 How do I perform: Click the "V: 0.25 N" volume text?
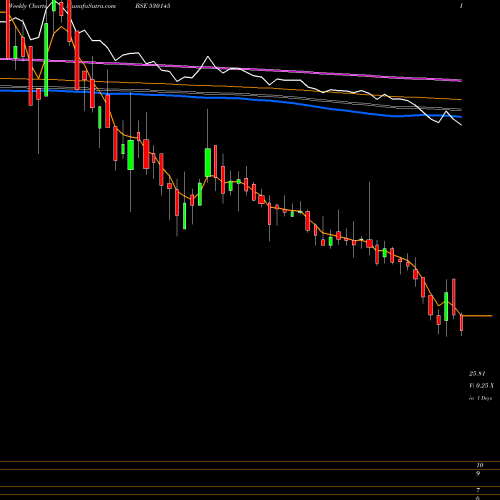coord(481,386)
